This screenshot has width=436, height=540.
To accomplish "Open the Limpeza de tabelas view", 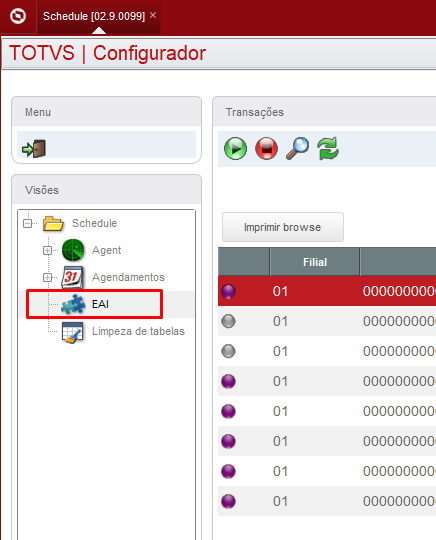I will point(138,331).
